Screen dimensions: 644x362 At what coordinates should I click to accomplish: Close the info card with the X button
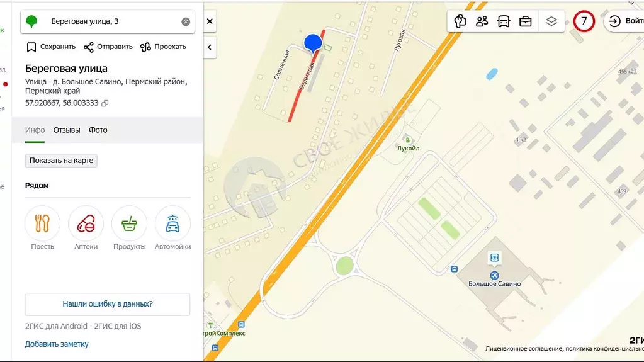click(x=210, y=21)
